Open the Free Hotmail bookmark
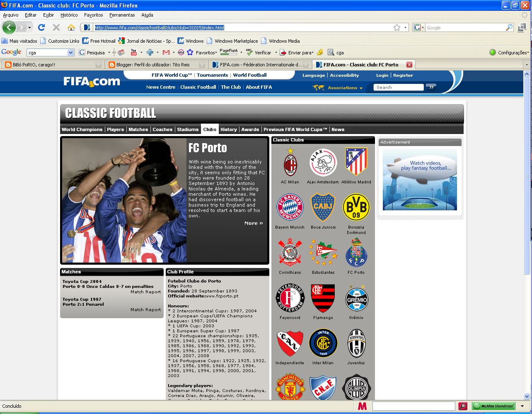Viewport: 532px width, 414px height. [99, 41]
